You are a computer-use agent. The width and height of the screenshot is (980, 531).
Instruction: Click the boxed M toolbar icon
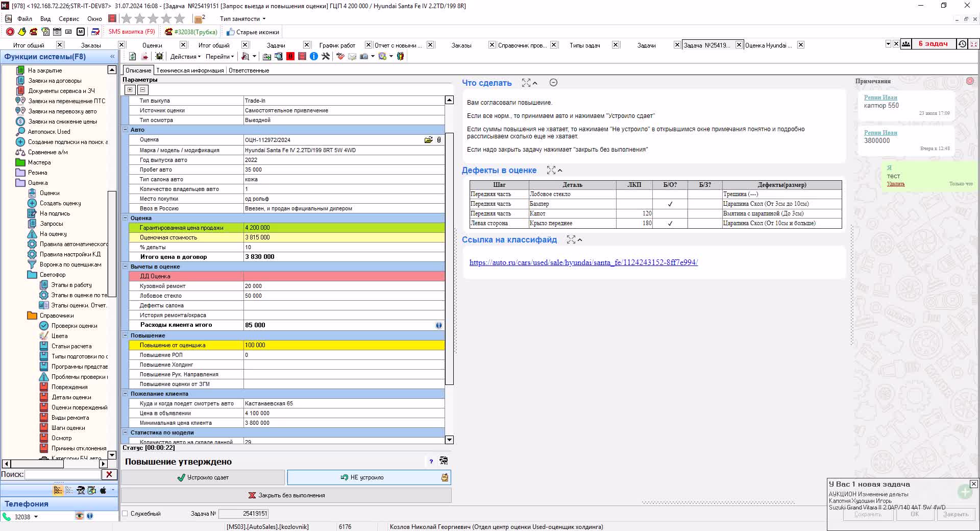click(x=80, y=32)
